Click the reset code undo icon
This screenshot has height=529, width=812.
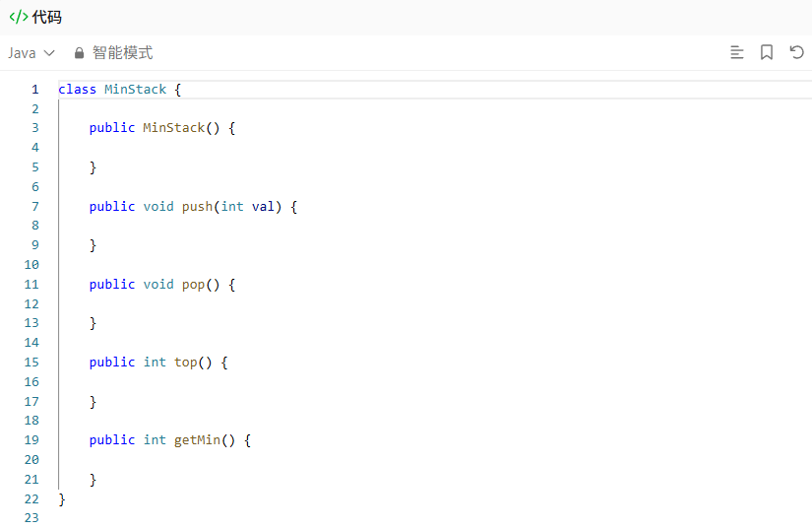796,52
